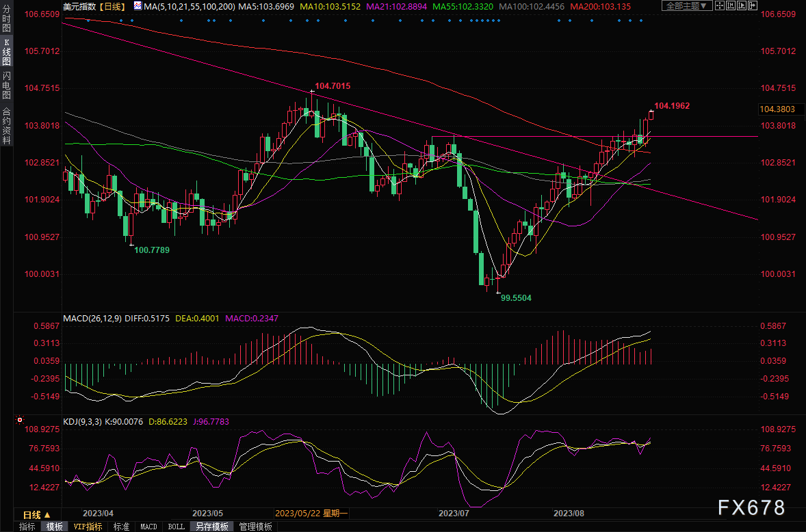Click the 104.7015 high price label
The width and height of the screenshot is (806, 532).
pyautogui.click(x=333, y=86)
